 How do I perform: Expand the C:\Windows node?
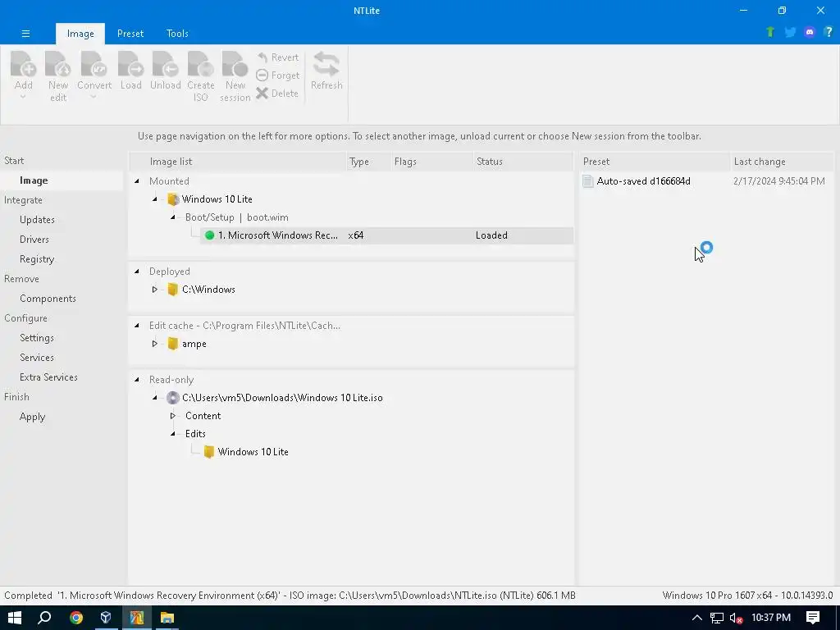pos(155,290)
